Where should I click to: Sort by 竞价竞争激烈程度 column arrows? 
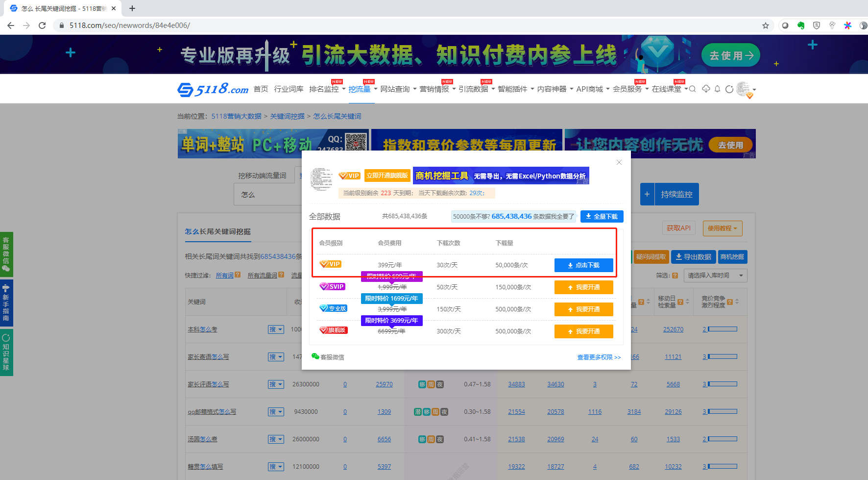(x=737, y=302)
